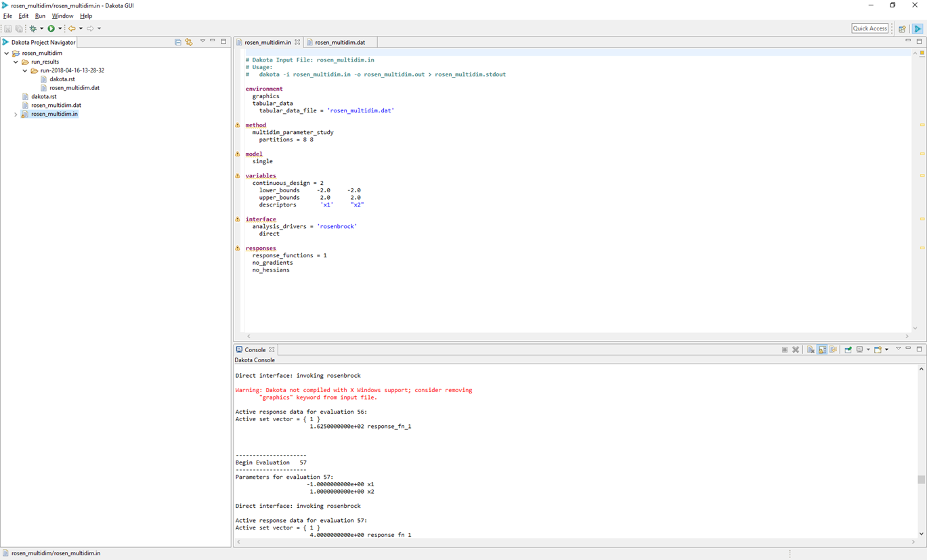This screenshot has width=927, height=560.
Task: Open the Run menu
Action: tap(40, 16)
